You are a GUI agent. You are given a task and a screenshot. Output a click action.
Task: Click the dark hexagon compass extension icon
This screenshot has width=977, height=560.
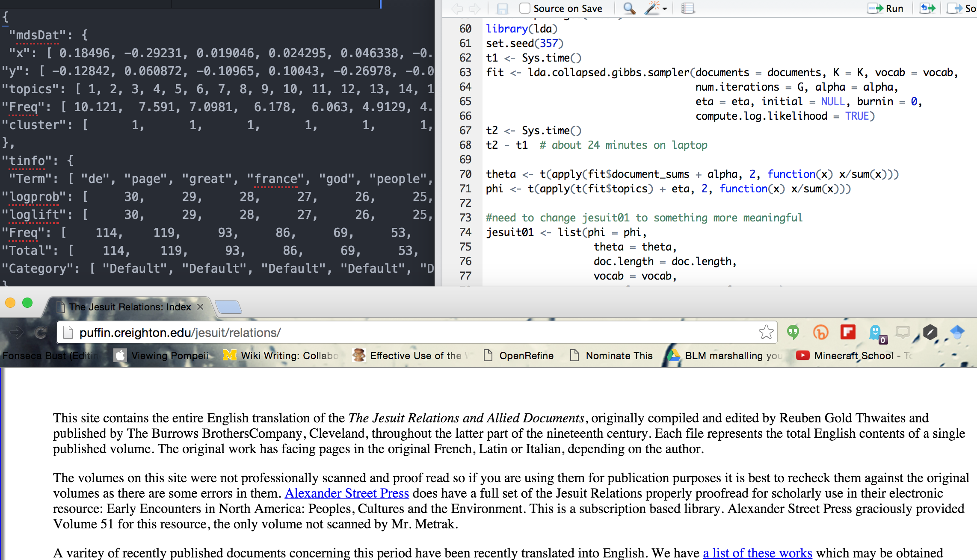[x=930, y=332]
